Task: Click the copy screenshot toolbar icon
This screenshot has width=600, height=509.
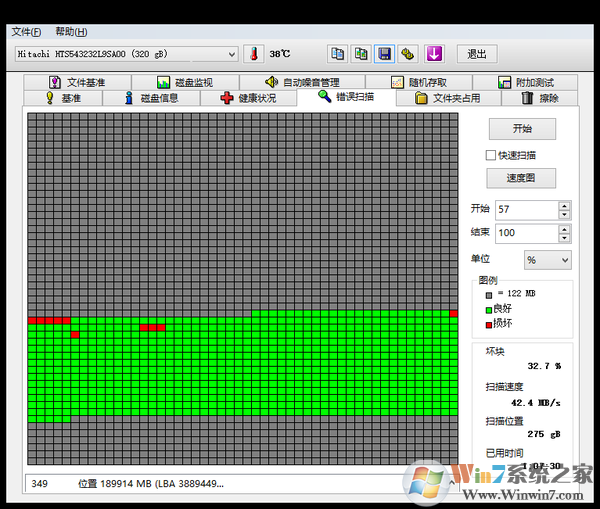Action: [361, 54]
